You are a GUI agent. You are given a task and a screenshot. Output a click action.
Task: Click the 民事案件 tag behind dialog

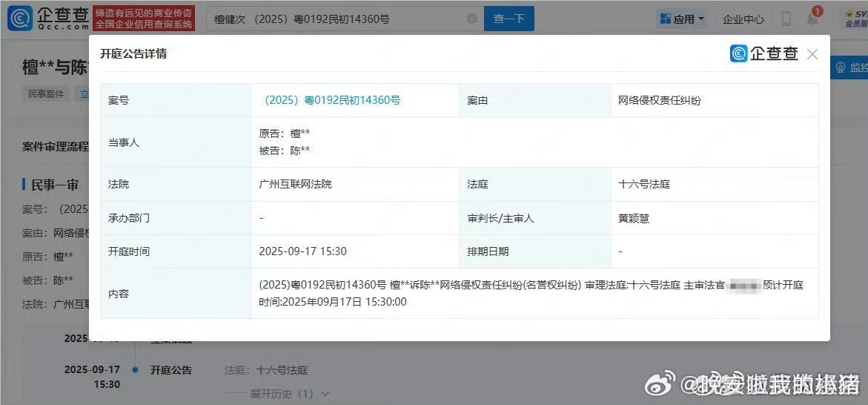pos(47,93)
